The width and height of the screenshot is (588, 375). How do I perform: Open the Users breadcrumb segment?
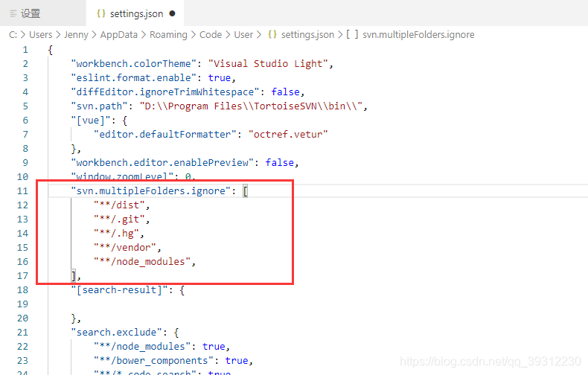point(40,35)
